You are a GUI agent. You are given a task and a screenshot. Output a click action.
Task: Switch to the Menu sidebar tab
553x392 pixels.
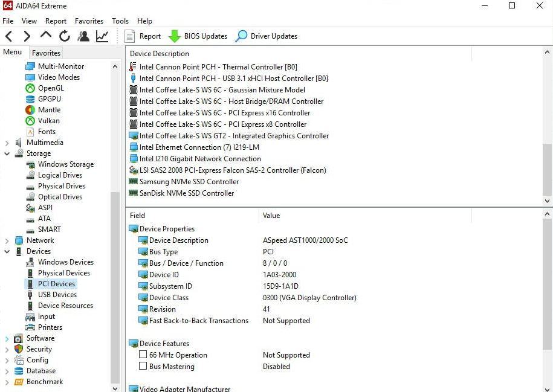[12, 52]
